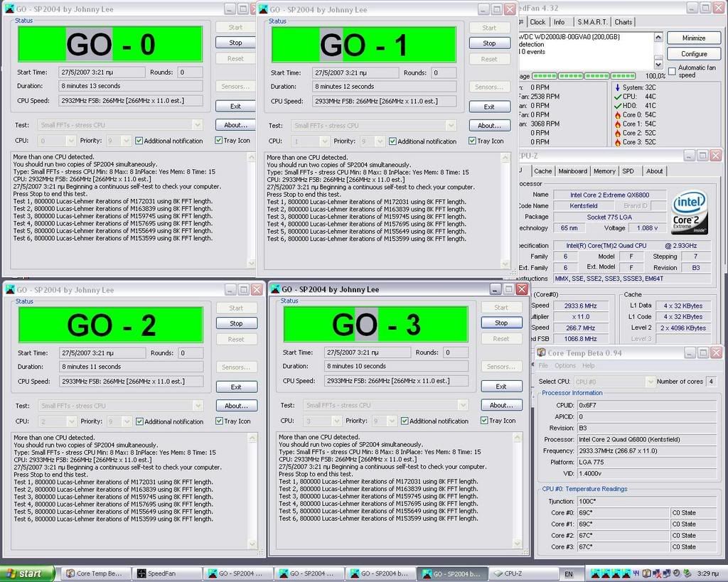The width and height of the screenshot is (728, 582).
Task: Click the title bar icon of the GO - 3 window
Action: pyautogui.click(x=275, y=289)
